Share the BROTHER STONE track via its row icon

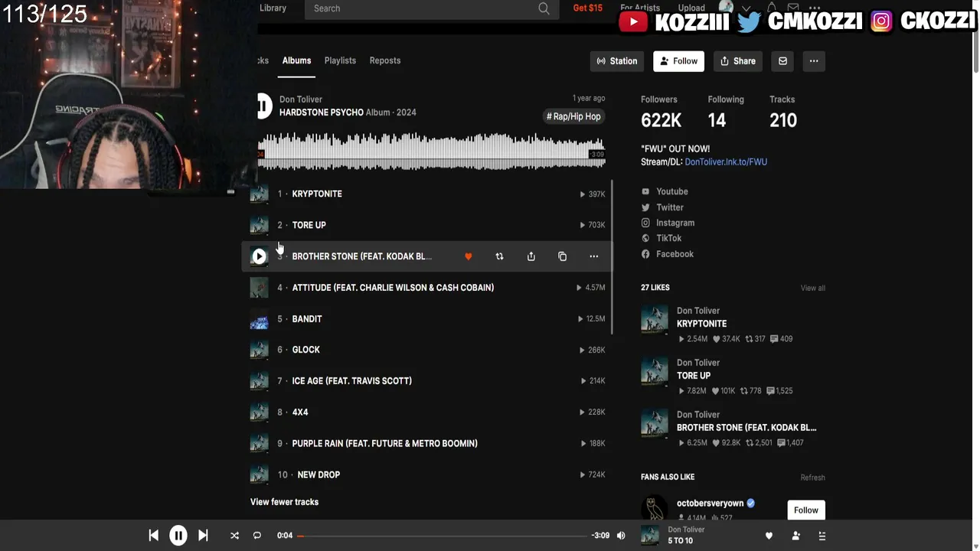point(531,256)
